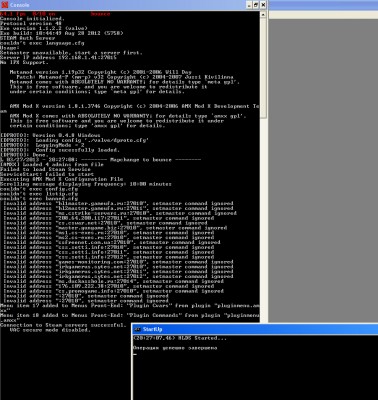Click the background window's blue title bar

click(323, 5)
